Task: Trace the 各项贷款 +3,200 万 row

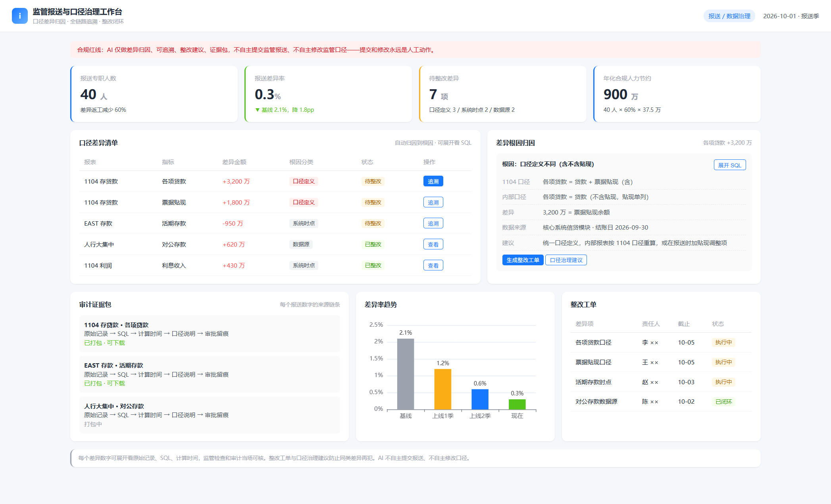Action: (433, 181)
